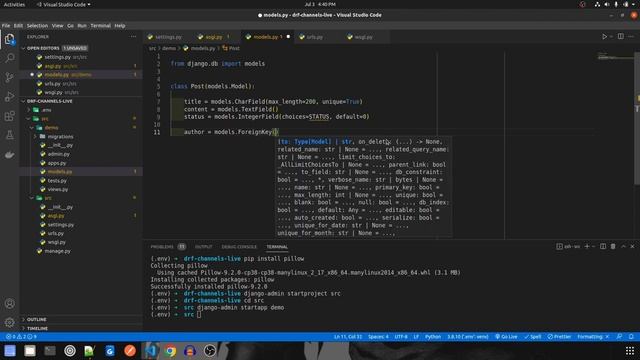
Task: Show applications grid in dock
Action: [630, 351]
